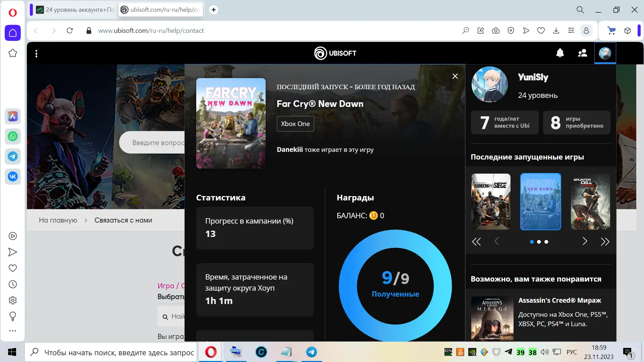Select Splinter Cell recent game card
644x362 pixels.
tap(590, 201)
